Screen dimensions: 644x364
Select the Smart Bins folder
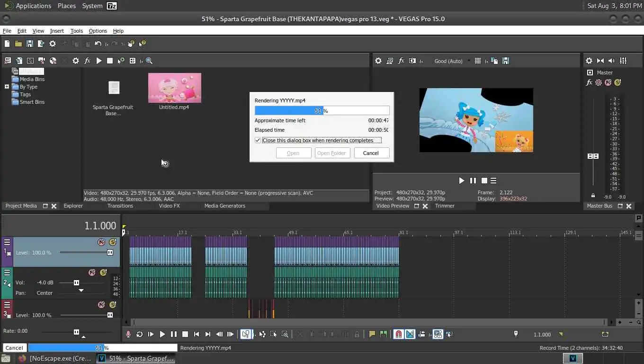pyautogui.click(x=32, y=102)
